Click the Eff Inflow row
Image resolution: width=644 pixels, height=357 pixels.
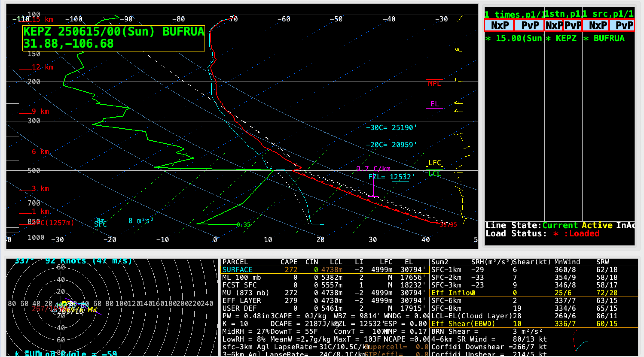pos(534,293)
